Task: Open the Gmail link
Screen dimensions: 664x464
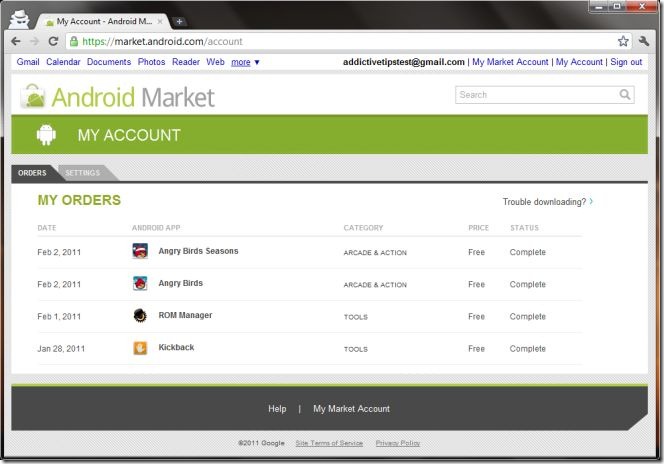Action: click(28, 62)
